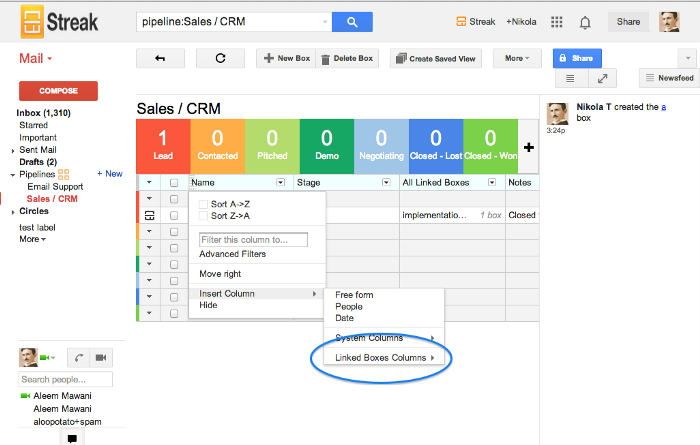Click the Streak logo icon
Viewport: 700px width, 445px height.
pos(32,22)
